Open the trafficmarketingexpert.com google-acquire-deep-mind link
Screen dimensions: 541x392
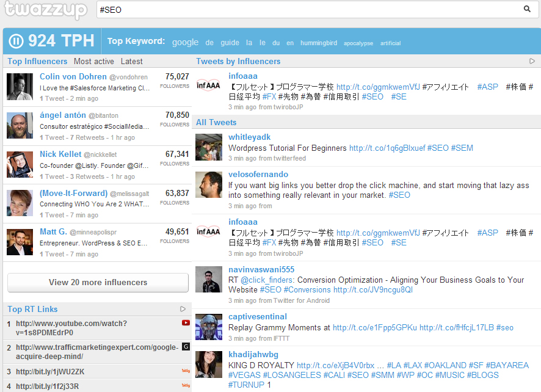[x=97, y=352]
